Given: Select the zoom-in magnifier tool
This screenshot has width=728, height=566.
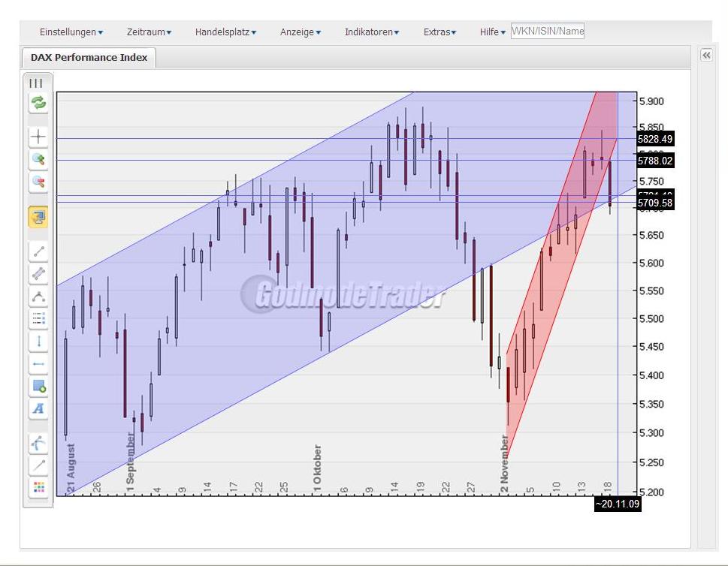Looking at the screenshot, I should pyautogui.click(x=37, y=159).
